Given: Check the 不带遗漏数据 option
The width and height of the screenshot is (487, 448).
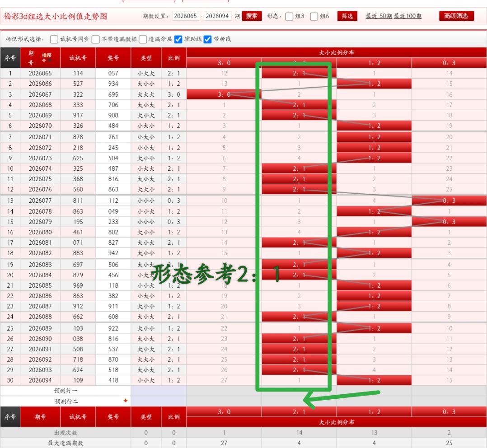Looking at the screenshot, I should tap(95, 39).
